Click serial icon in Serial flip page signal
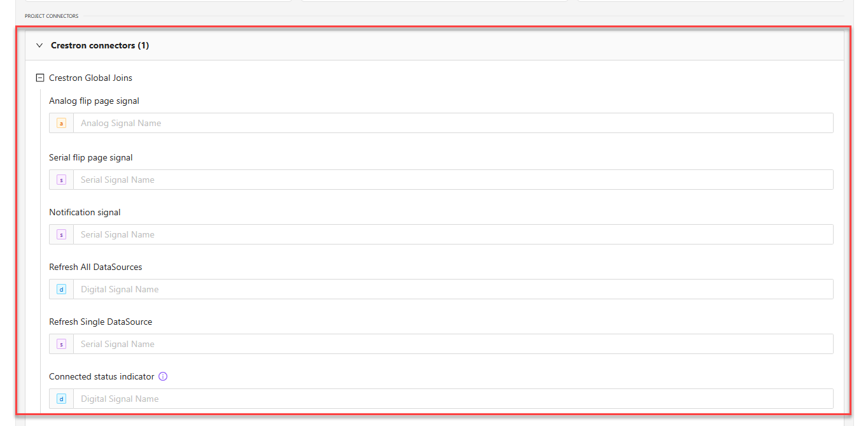Image resolution: width=868 pixels, height=426 pixels. [x=62, y=180]
